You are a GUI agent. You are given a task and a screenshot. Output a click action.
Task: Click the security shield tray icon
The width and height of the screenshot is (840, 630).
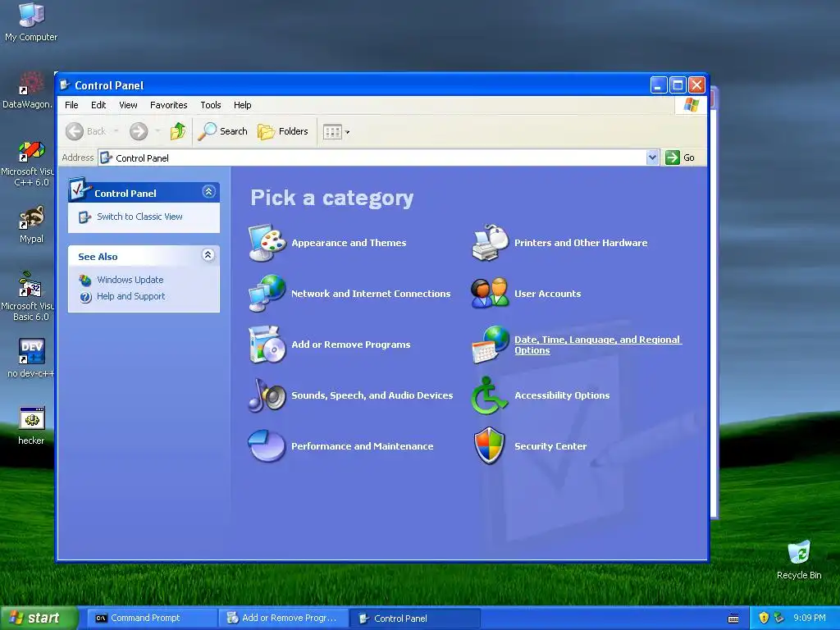tap(764, 619)
